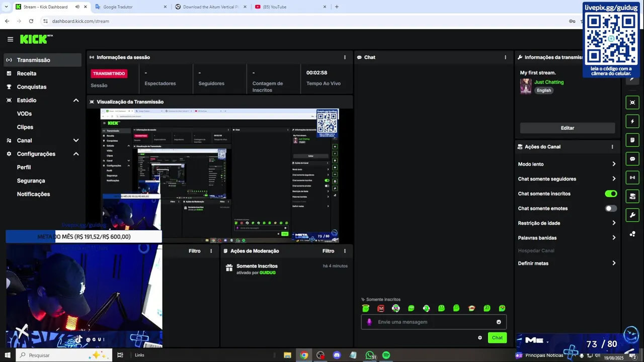644x362 pixels.
Task: Disable Chat somente inscritos toggle
Action: (611, 194)
